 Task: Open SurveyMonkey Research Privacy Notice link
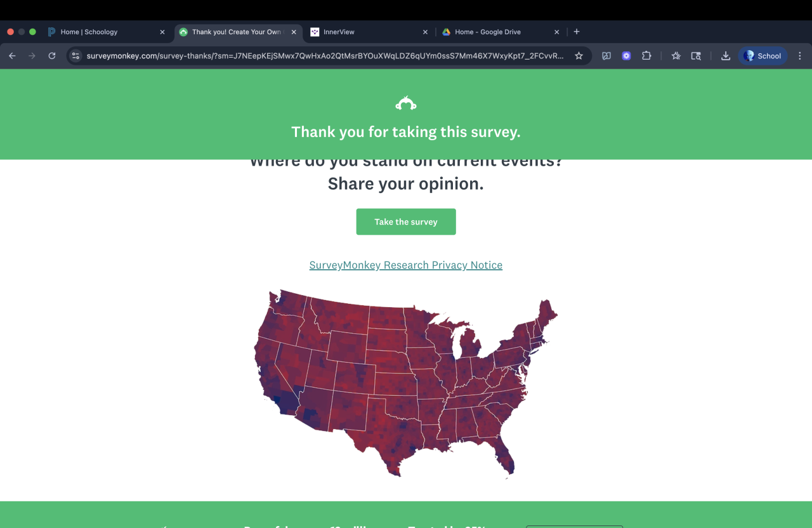406,265
